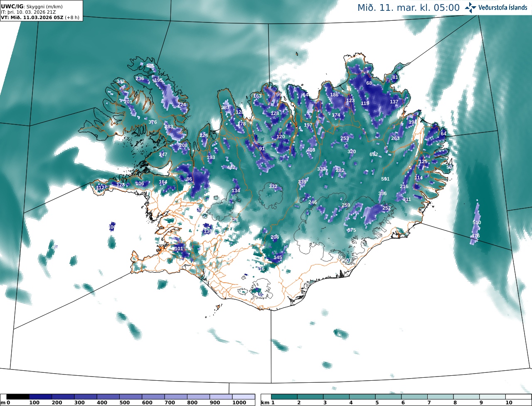Click the 100–200 m dark blue legend swatch
The height and width of the screenshot is (406, 532).
coord(40,397)
